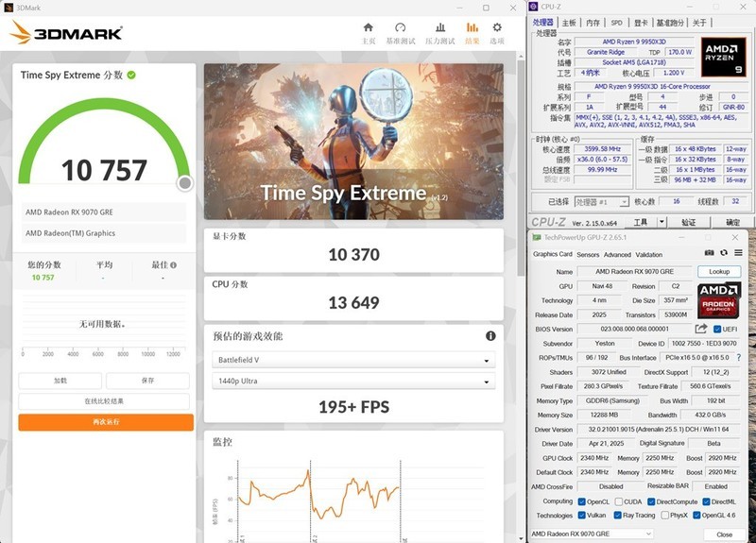This screenshot has width=756, height=543.
Task: Click GPU-Z Name field AMD Radeon RX 9070 GRE
Action: coord(634,272)
